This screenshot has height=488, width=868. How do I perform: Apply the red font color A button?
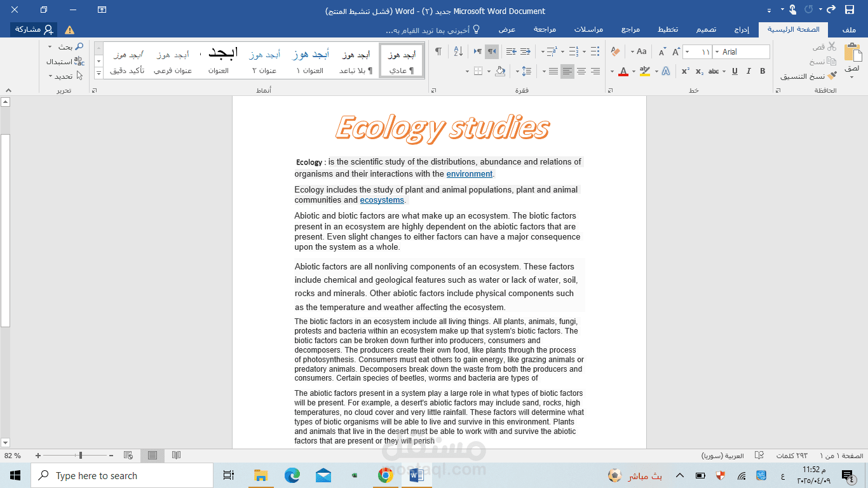[623, 71]
